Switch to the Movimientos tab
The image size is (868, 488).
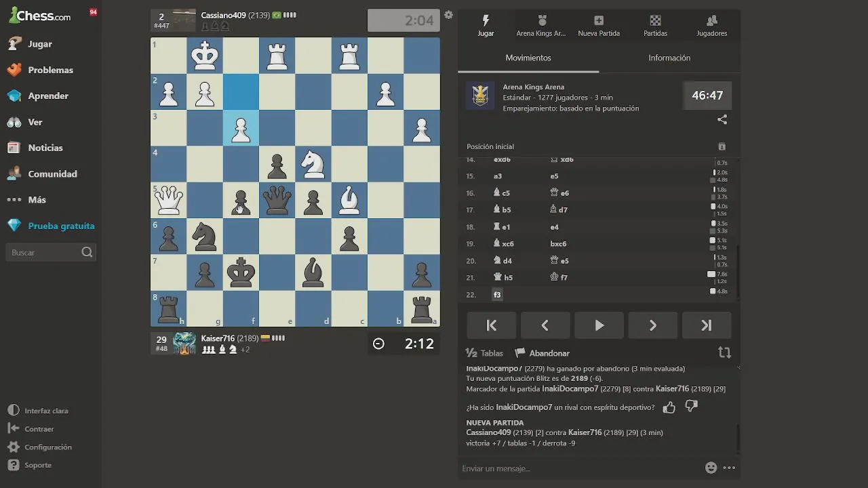click(528, 58)
